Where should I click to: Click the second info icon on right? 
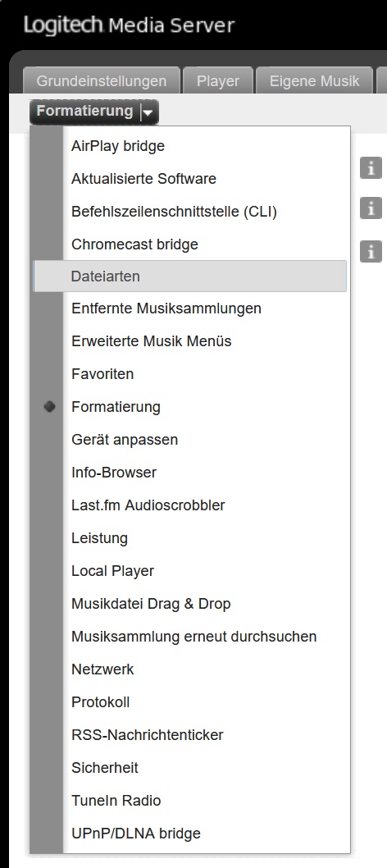pyautogui.click(x=371, y=208)
